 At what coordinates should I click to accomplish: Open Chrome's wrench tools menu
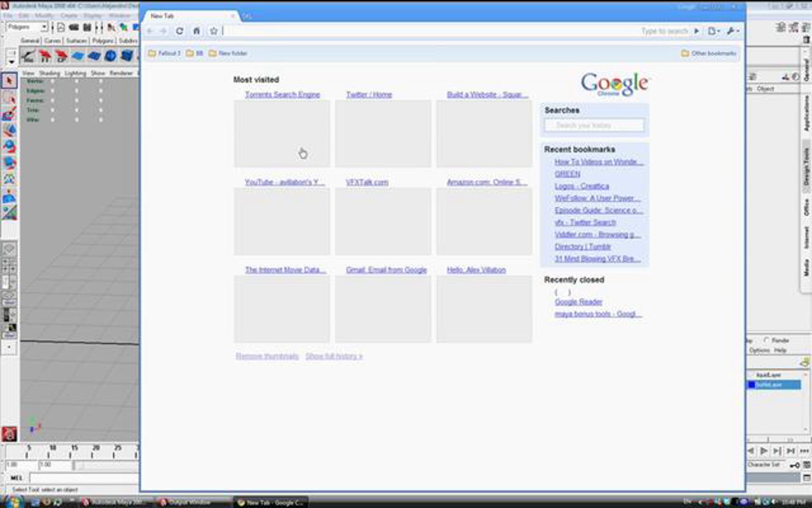coord(733,31)
